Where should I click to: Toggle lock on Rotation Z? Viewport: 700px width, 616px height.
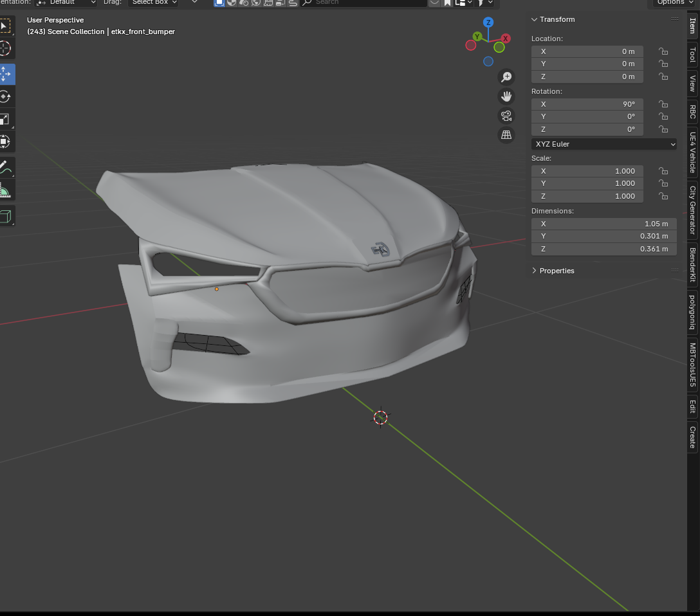663,129
